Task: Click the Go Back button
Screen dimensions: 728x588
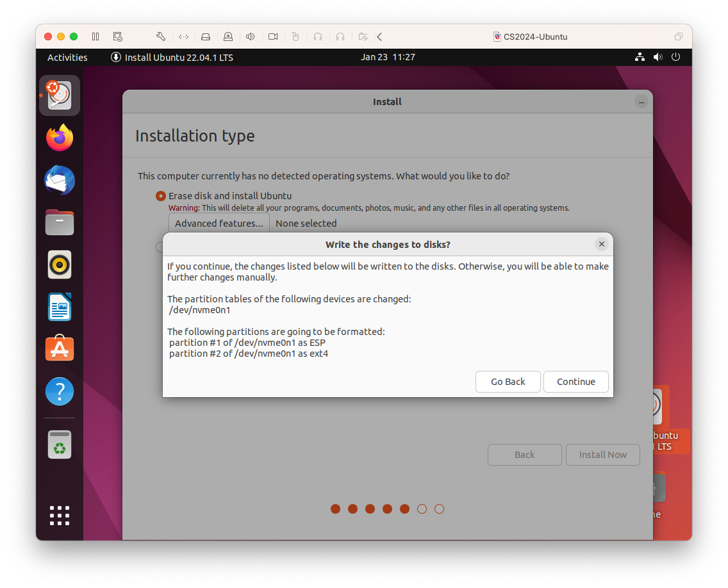Action: click(508, 382)
